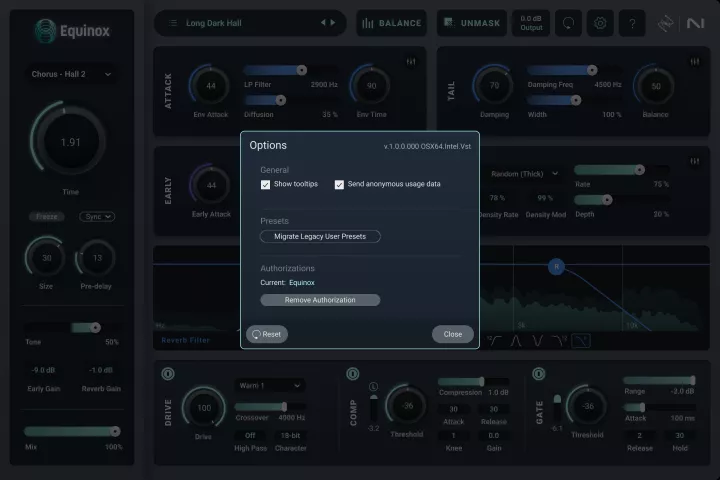Toggle Send anonymous usage data checkbox

339,185
